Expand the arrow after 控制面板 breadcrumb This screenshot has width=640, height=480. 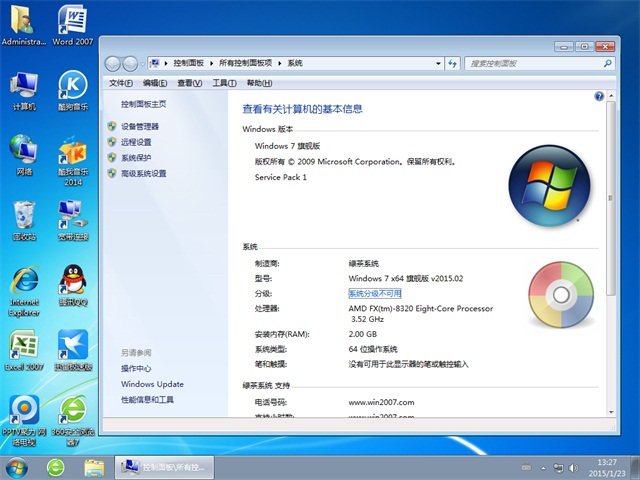coord(211,63)
